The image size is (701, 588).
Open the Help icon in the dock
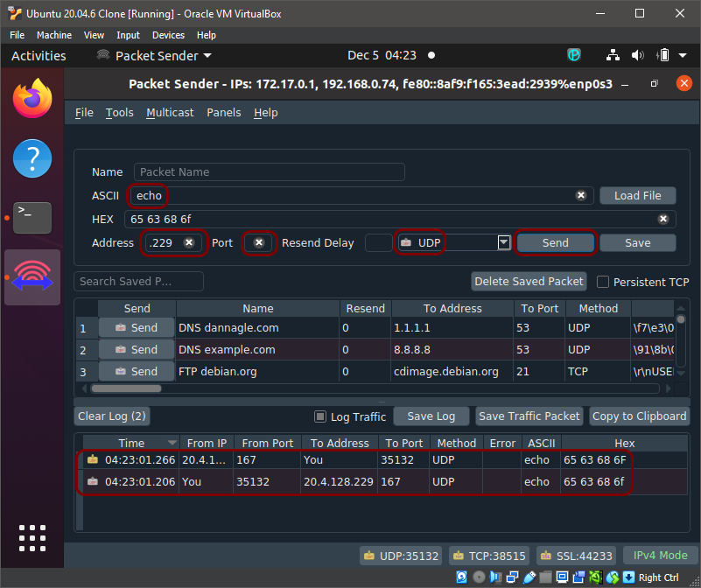(32, 158)
